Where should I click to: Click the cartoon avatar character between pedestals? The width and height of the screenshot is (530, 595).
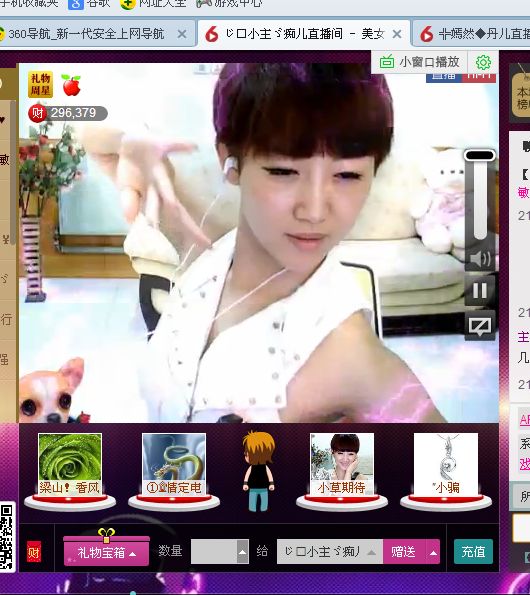point(259,471)
